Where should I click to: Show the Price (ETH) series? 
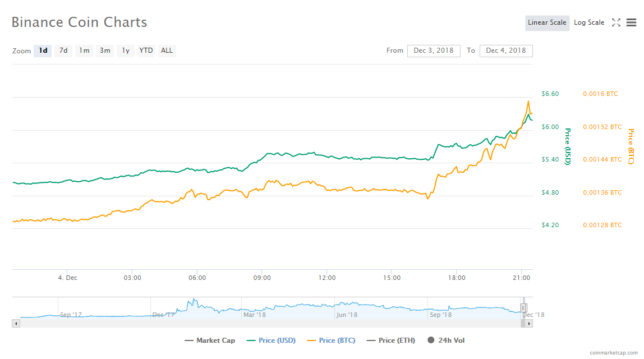coord(390,340)
